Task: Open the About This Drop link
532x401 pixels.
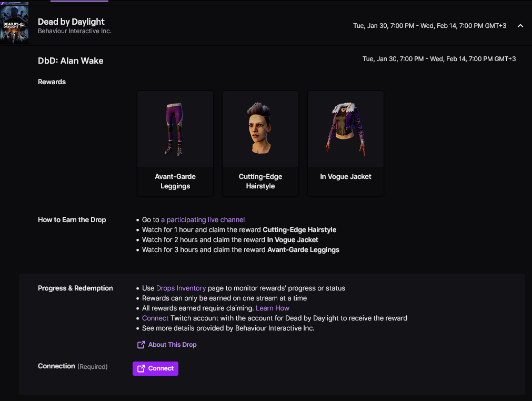Action: coord(173,345)
